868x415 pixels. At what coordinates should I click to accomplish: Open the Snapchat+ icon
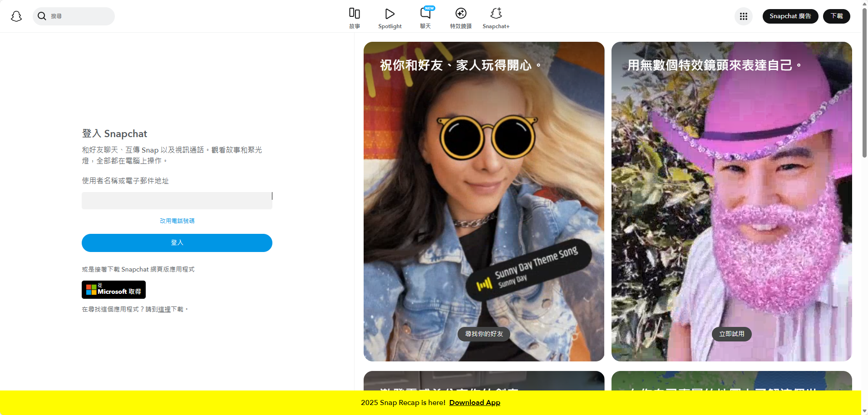point(496,14)
